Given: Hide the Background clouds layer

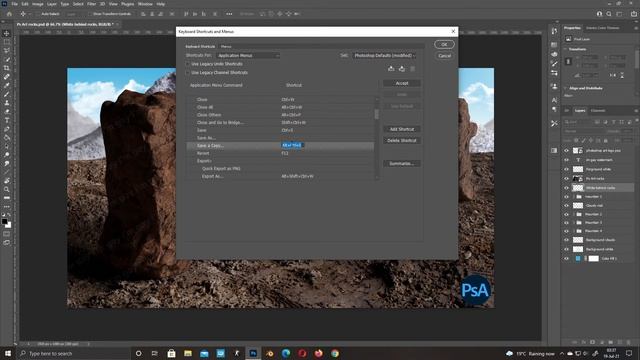Looking at the screenshot, I should point(567,240).
